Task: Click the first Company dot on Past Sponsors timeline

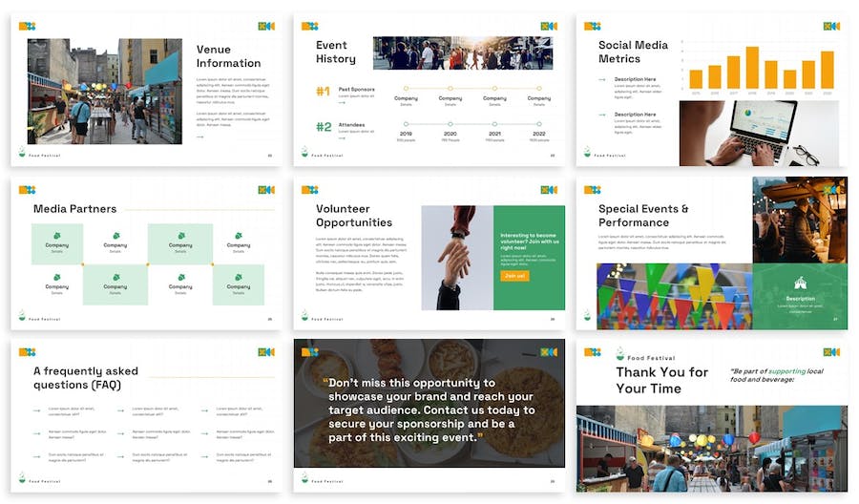Action: (407, 89)
